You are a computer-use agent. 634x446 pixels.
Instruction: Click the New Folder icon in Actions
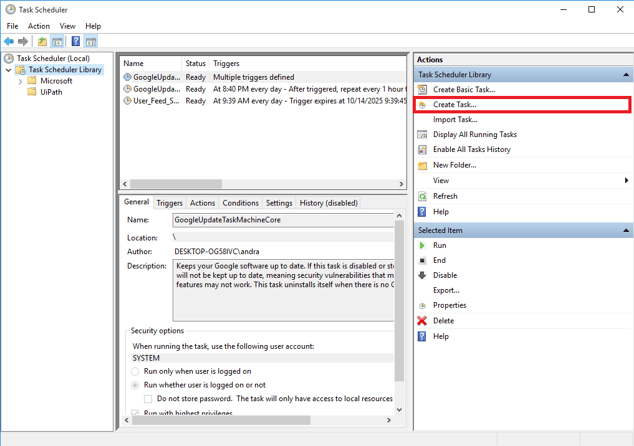point(423,165)
